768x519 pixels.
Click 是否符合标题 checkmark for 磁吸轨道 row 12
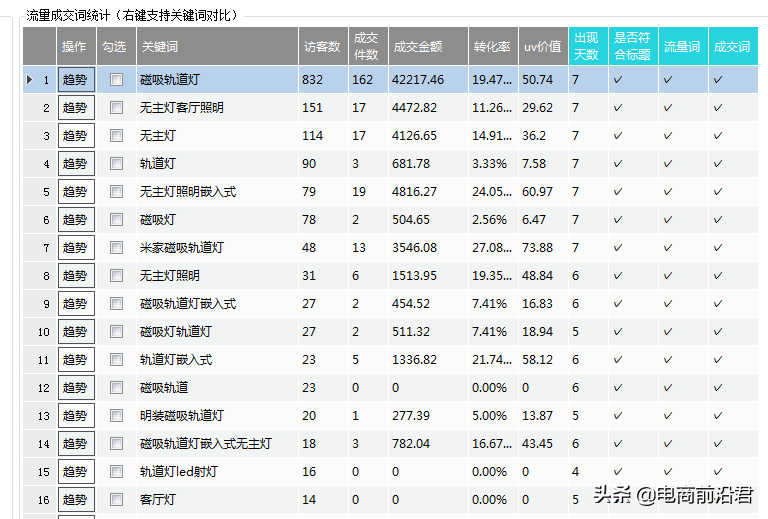tap(618, 388)
